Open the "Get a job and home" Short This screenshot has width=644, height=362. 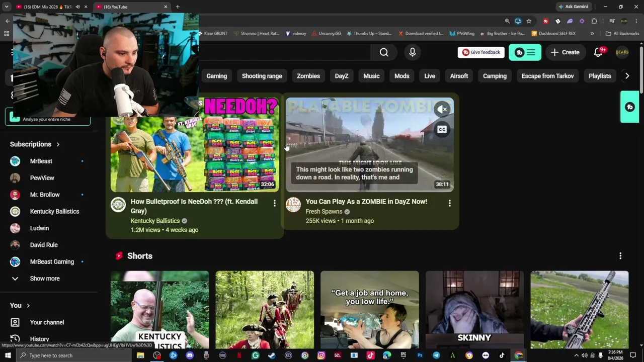click(x=370, y=310)
